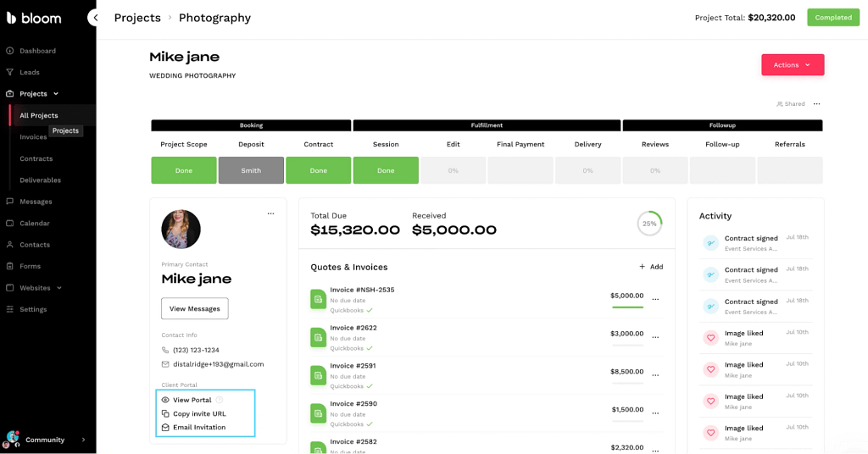Viewport: 868px width, 454px height.
Task: Click the email distalridge+193@gmail.com
Action: (218, 364)
